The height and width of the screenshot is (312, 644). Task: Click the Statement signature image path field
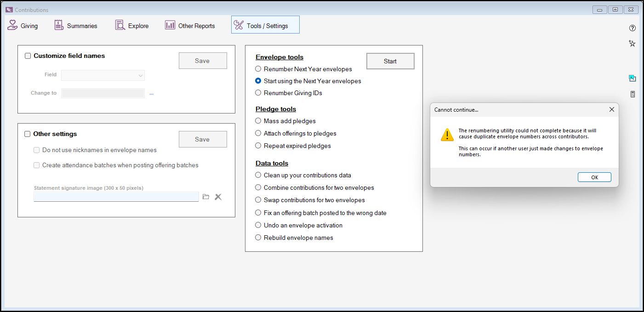[x=116, y=197]
